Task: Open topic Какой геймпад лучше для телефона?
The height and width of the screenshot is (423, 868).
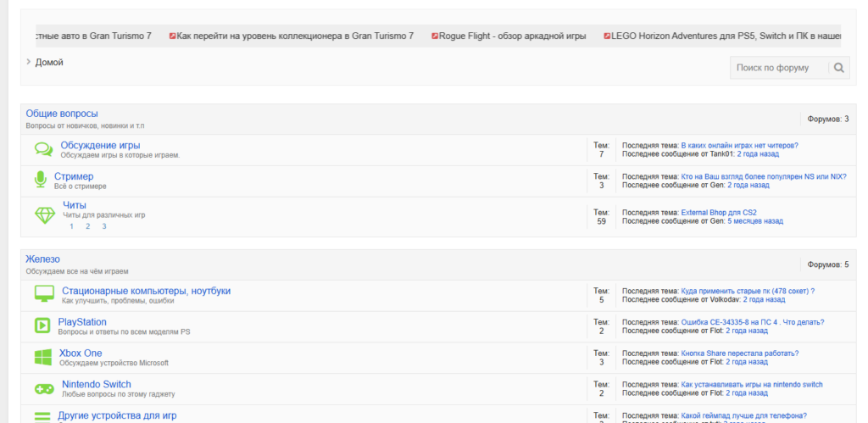Action: coord(743,416)
